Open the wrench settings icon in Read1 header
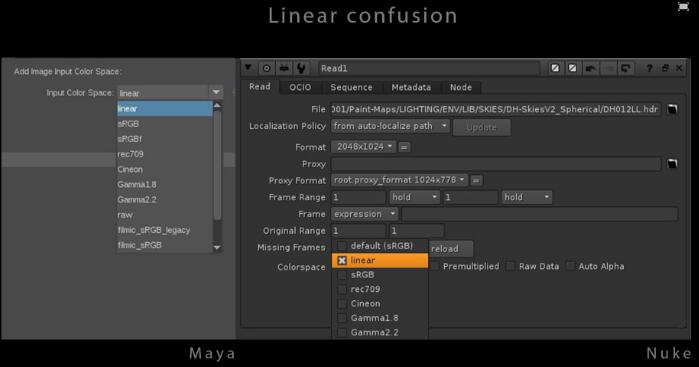The image size is (699, 367). click(301, 68)
